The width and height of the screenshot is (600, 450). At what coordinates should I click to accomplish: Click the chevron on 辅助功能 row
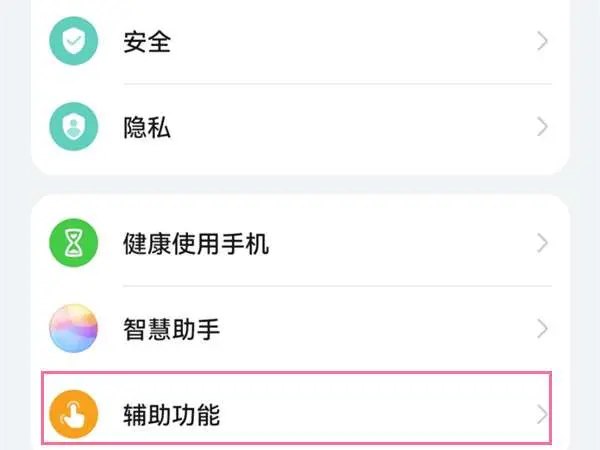(542, 414)
